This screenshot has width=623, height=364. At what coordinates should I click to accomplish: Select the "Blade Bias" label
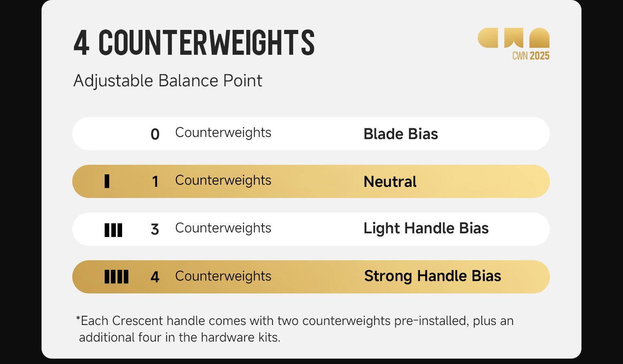point(400,134)
